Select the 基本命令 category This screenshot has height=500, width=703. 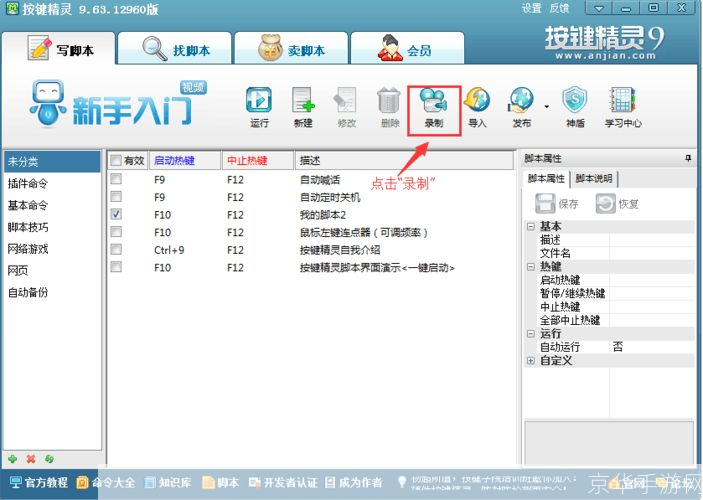(x=52, y=205)
